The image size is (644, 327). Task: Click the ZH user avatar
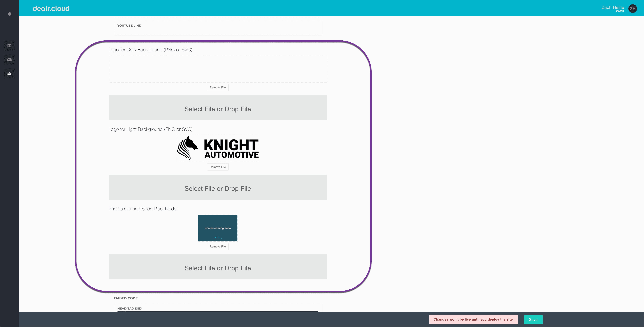click(x=632, y=9)
